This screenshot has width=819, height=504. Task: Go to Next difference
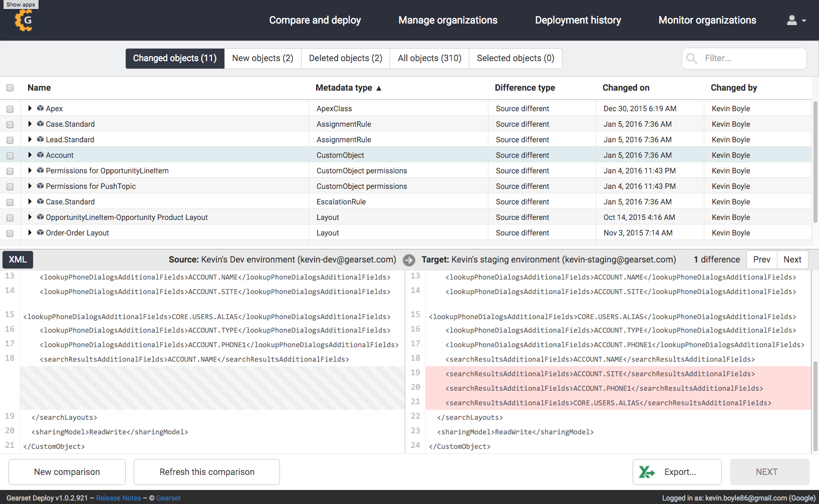(x=792, y=260)
